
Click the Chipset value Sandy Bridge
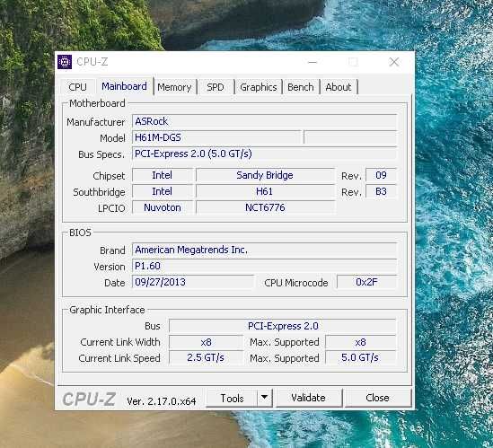(265, 175)
